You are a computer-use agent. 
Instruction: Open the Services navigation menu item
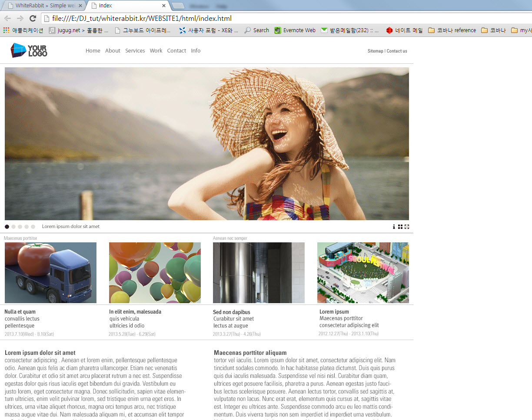pos(135,51)
